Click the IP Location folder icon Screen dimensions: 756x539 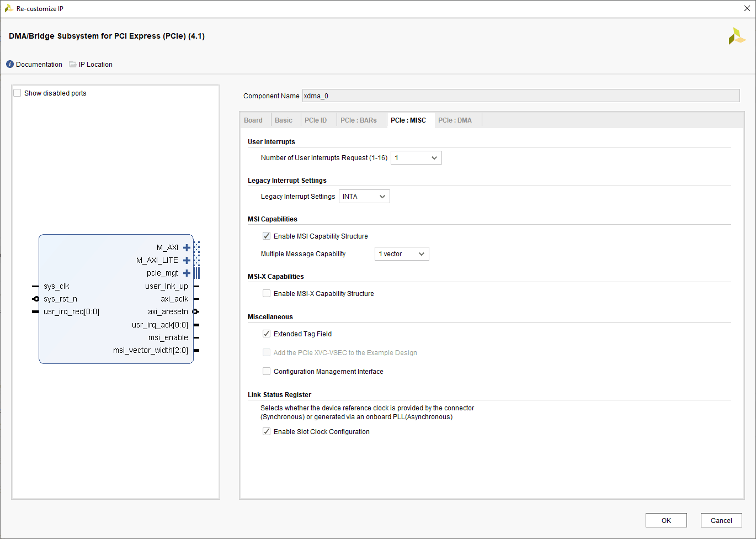(73, 65)
